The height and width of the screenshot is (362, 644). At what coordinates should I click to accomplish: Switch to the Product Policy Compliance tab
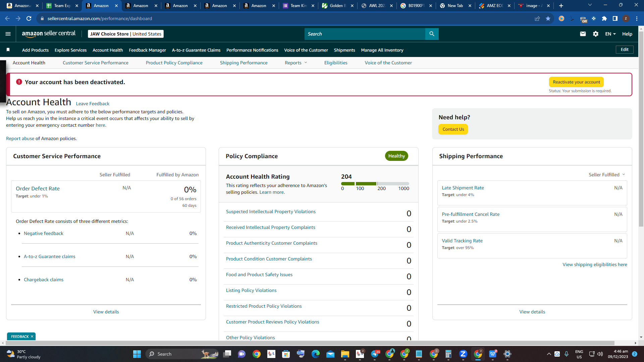174,63
